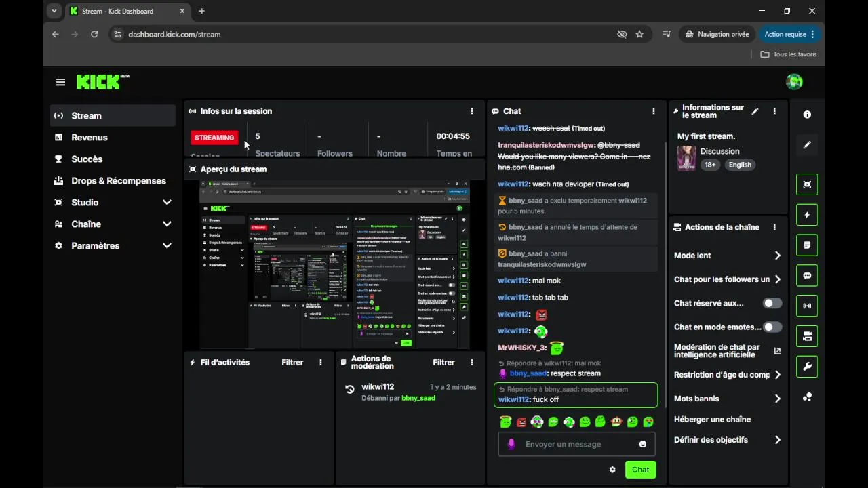Click the stream preview thumbnail
The image size is (868, 488).
tap(334, 265)
